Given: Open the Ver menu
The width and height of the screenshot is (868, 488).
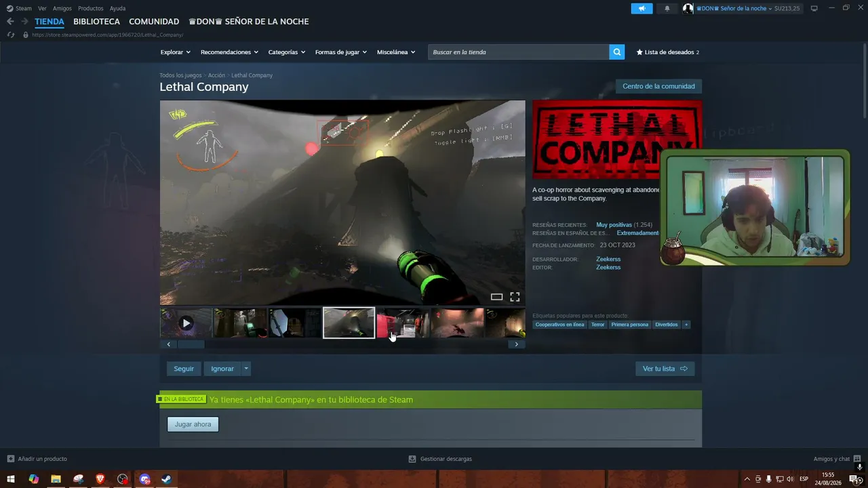Looking at the screenshot, I should click(42, 8).
